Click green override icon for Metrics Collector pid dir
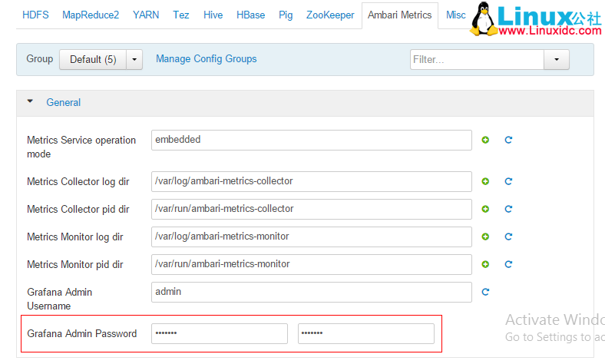 point(485,209)
